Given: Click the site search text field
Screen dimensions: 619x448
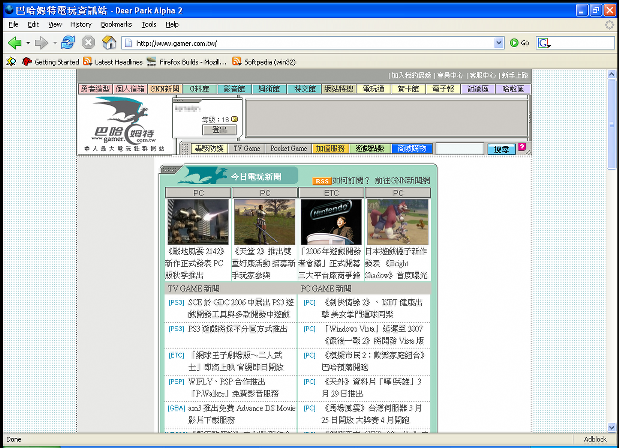Looking at the screenshot, I should pos(460,148).
